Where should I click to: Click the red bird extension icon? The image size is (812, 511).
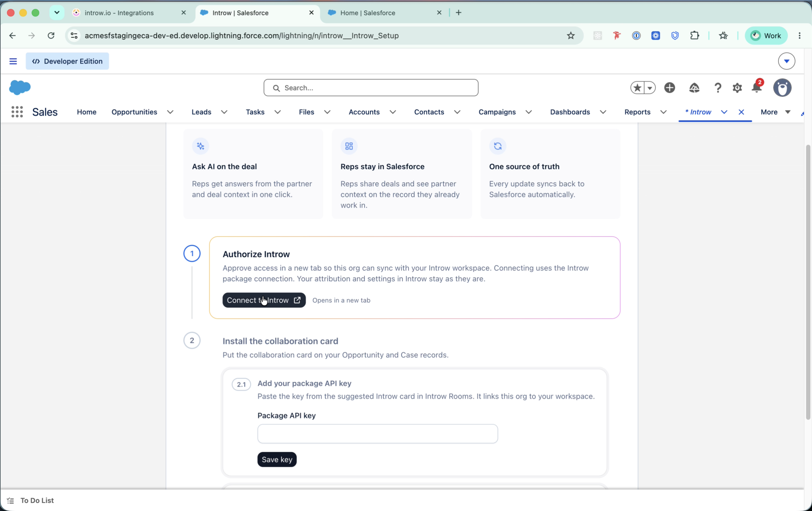click(616, 35)
